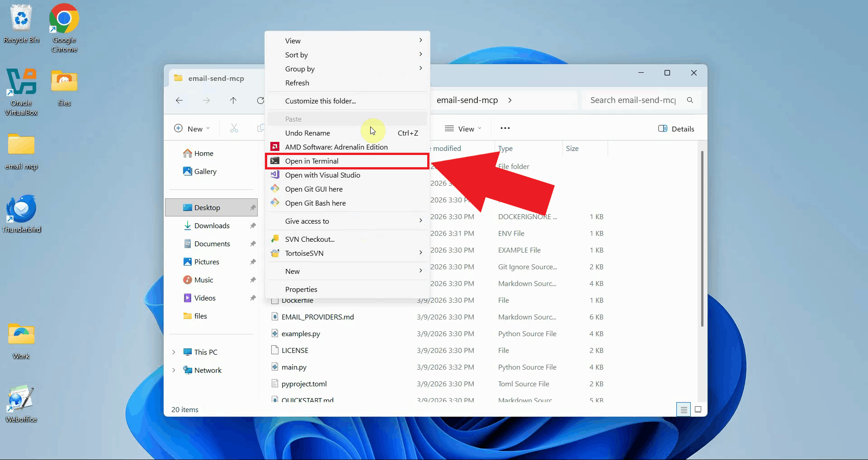The width and height of the screenshot is (868, 460).
Task: Refresh the folder via context menu
Action: click(x=297, y=83)
